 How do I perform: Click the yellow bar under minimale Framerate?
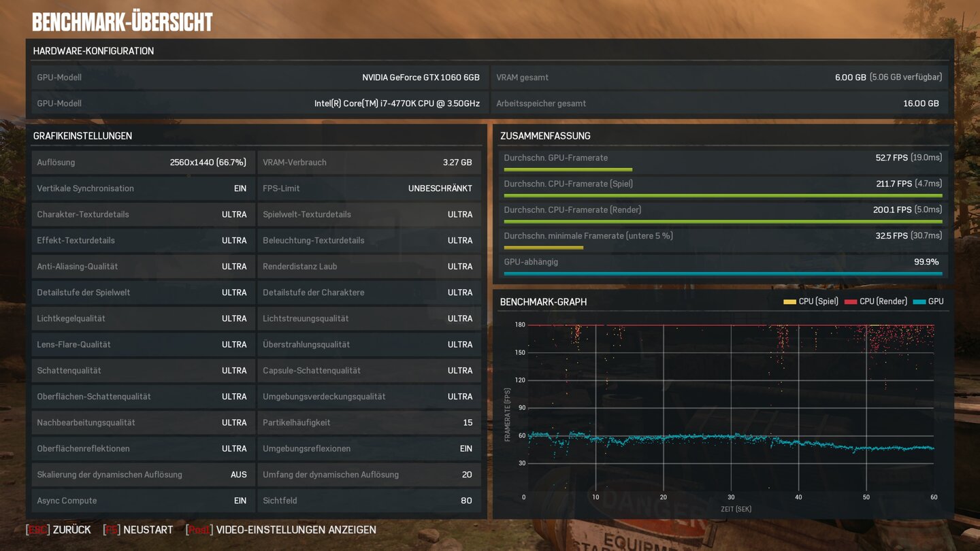(x=543, y=248)
